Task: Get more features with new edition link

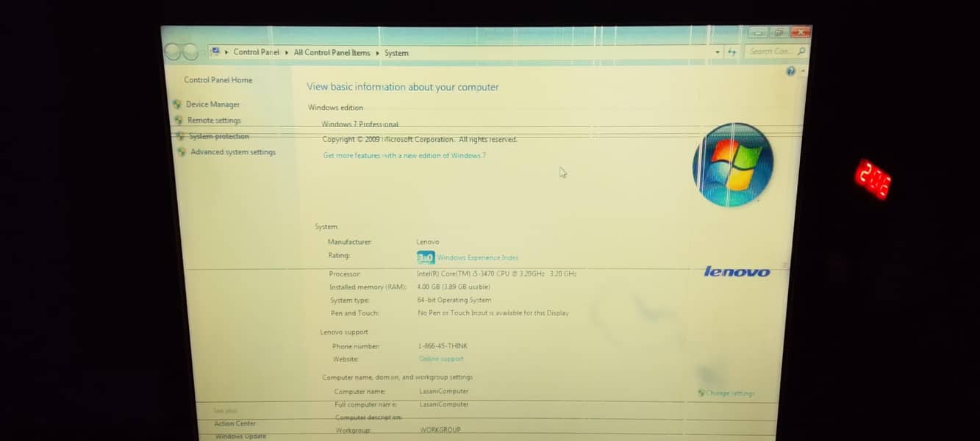Action: (404, 156)
